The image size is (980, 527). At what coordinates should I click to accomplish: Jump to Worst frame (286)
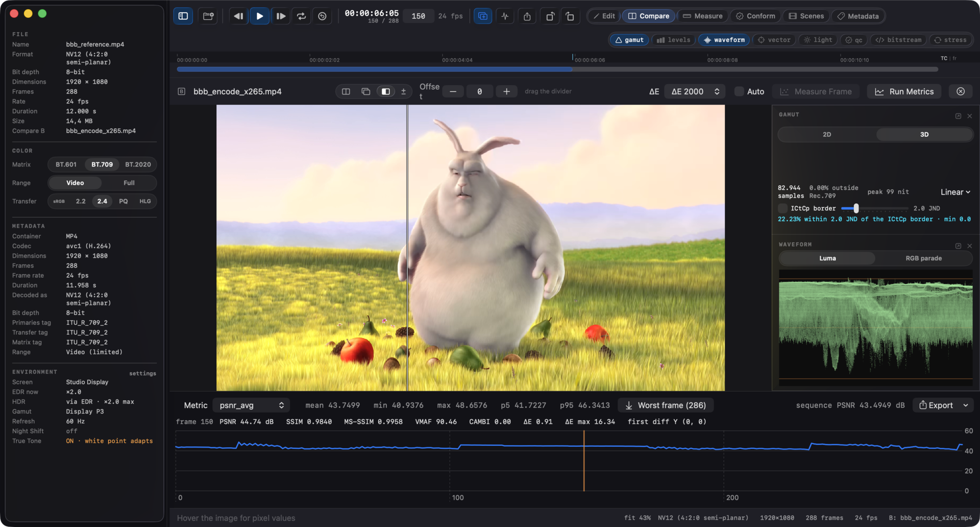click(x=666, y=405)
